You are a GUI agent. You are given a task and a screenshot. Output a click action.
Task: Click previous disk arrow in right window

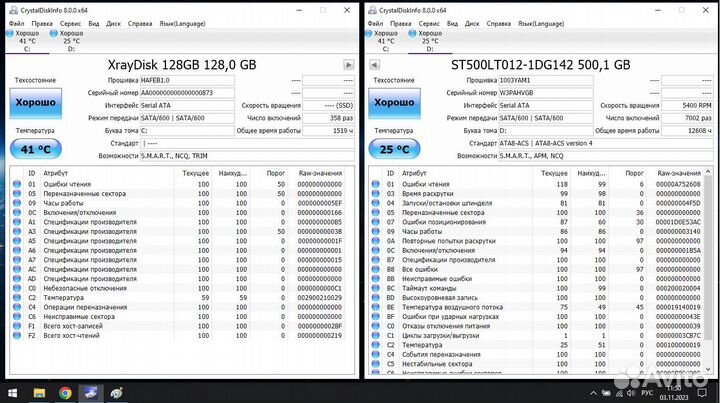(374, 65)
